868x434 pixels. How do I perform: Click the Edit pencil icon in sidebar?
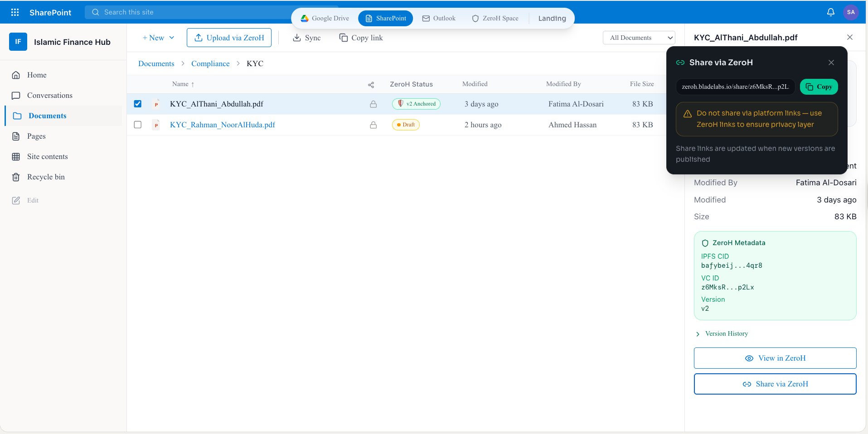coord(16,200)
